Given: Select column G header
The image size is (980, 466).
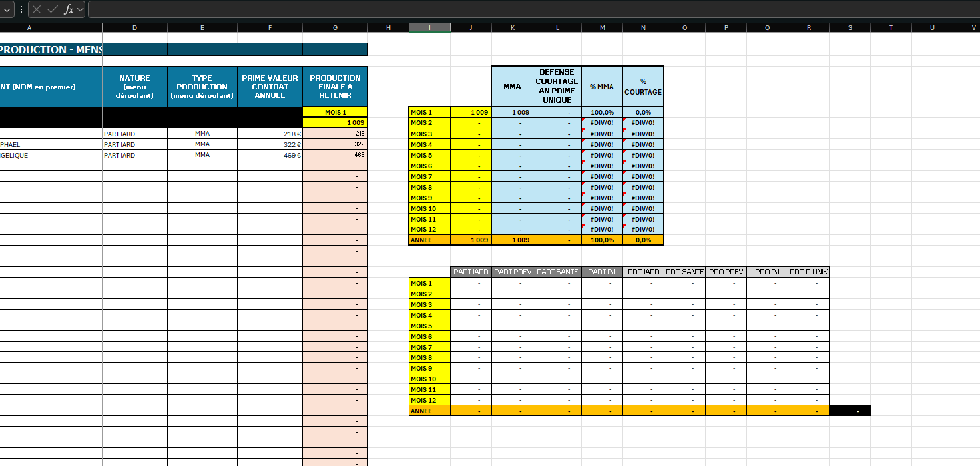Looking at the screenshot, I should pos(335,27).
